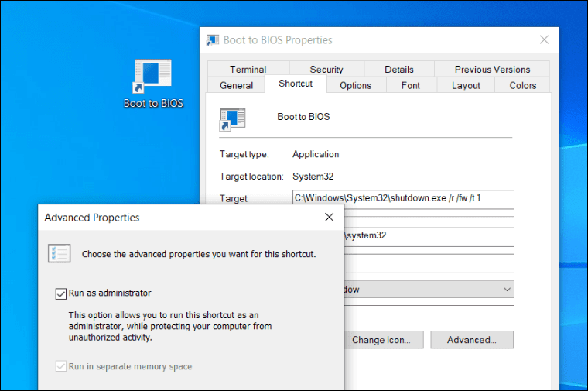Click the Target field with the shutdown.exe path
Screen dimensions: 588x391
pos(403,199)
